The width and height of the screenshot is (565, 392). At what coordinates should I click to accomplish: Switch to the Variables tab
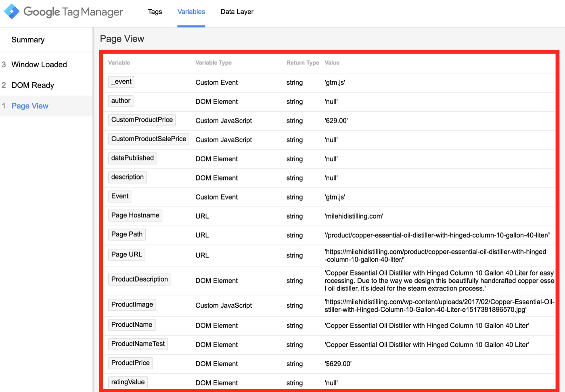click(x=191, y=12)
